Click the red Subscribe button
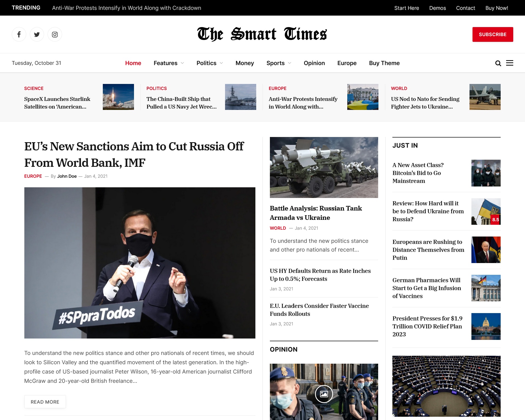 (x=493, y=34)
